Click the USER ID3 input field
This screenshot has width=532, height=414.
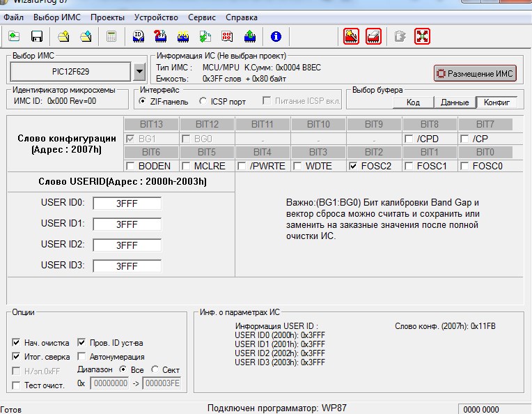pos(127,266)
